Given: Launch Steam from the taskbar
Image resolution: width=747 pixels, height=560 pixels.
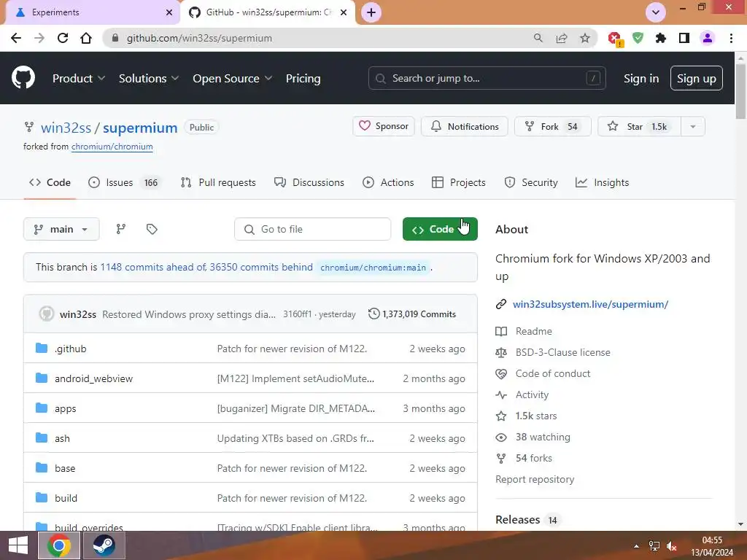Looking at the screenshot, I should pyautogui.click(x=104, y=545).
